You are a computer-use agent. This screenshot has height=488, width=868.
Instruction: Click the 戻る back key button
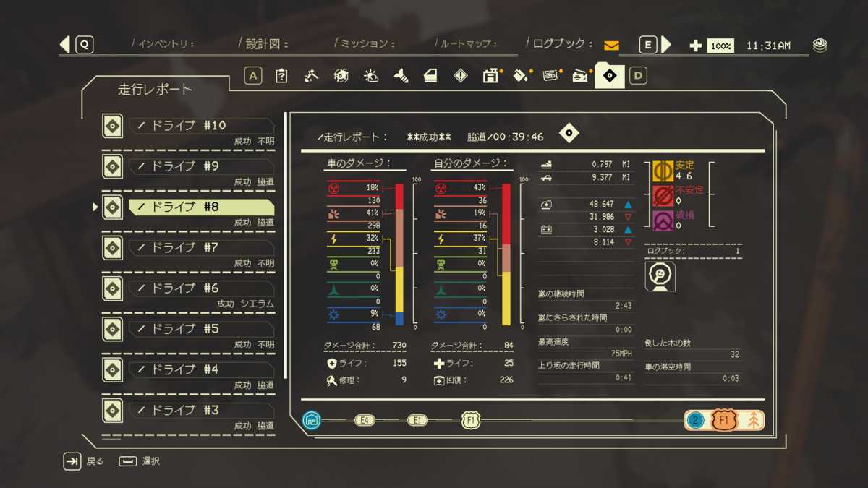[x=72, y=461]
